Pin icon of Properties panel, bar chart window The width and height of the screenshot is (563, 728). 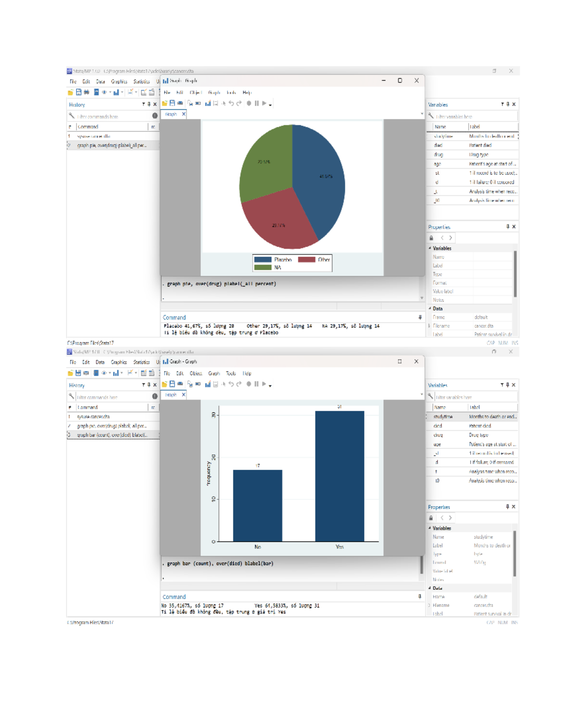tap(507, 507)
